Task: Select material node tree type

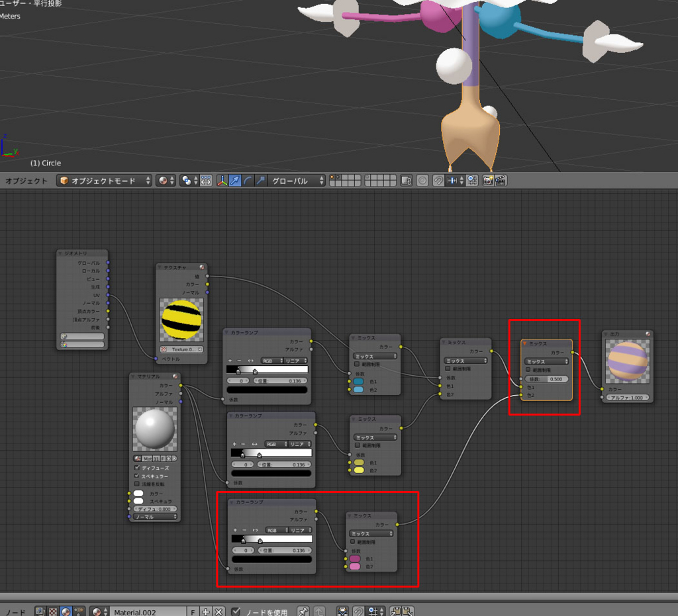Action: click(66, 611)
